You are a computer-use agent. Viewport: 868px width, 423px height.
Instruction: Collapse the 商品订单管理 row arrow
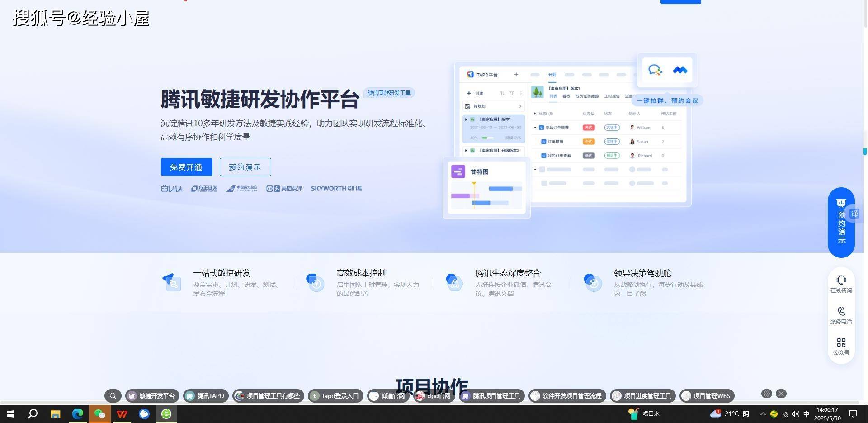(535, 128)
